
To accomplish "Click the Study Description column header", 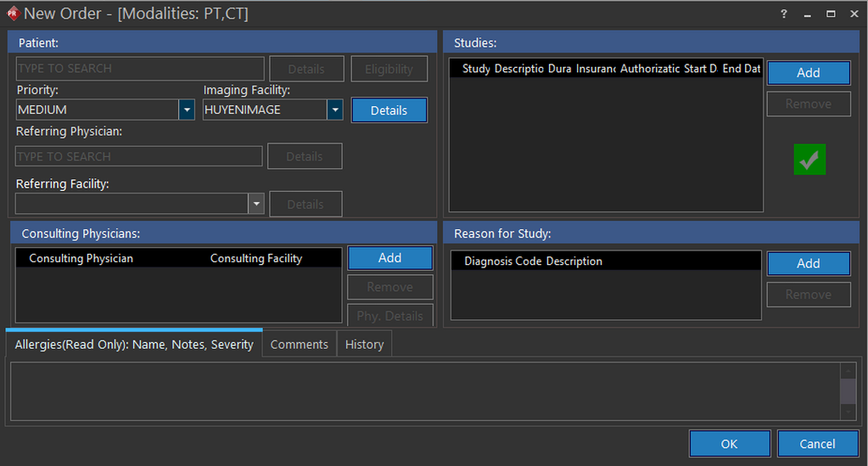I will click(x=502, y=69).
